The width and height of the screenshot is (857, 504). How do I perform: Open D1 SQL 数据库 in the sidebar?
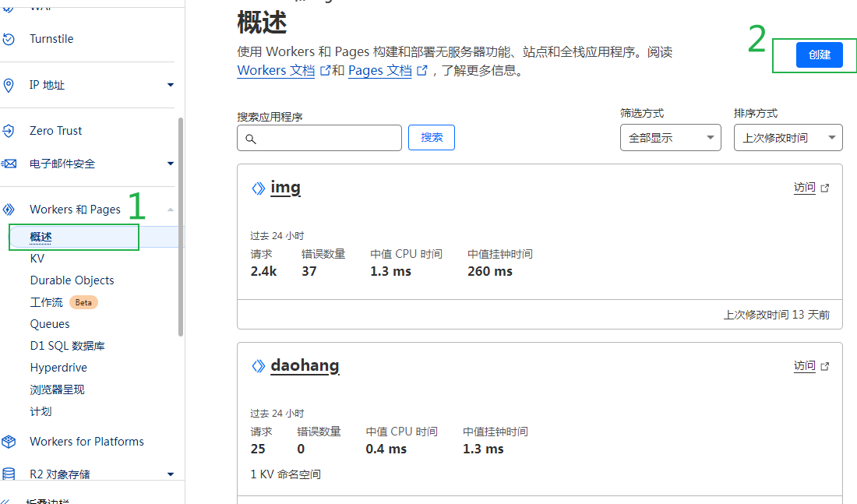point(67,346)
